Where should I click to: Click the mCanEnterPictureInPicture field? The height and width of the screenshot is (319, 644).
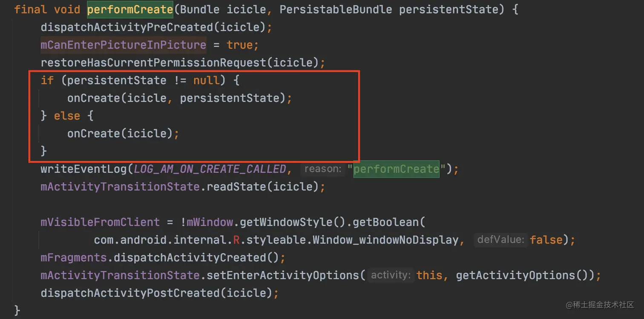[x=124, y=45]
